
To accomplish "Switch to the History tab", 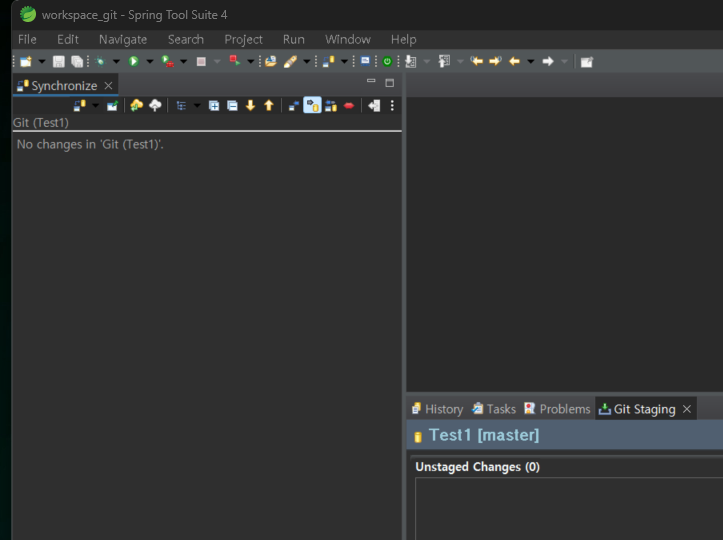I will pyautogui.click(x=438, y=409).
